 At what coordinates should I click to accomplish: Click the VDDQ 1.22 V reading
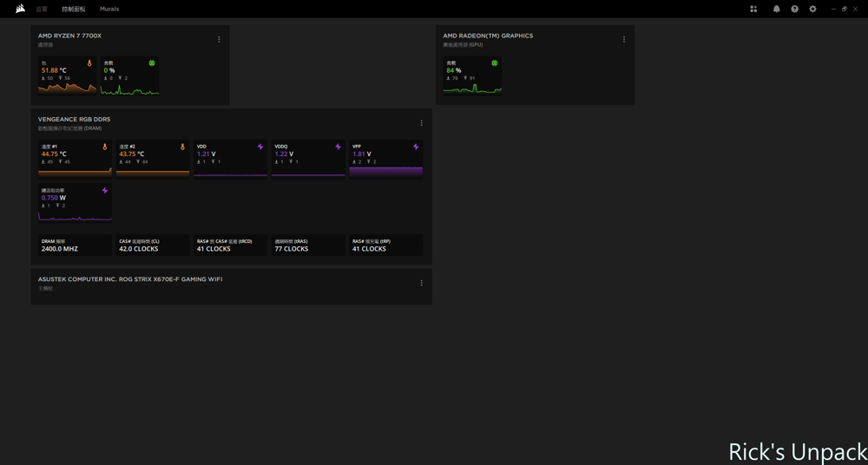pyautogui.click(x=284, y=154)
